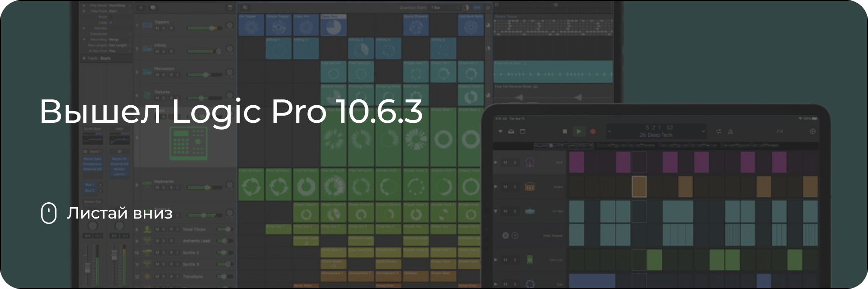Adjust the Keyboards track volume slider

pos(204,187)
